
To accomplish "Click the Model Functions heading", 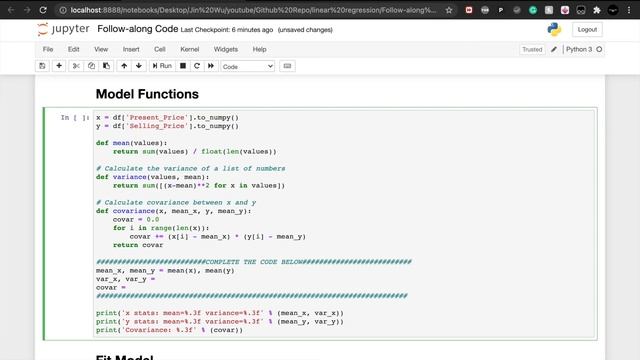I will (147, 94).
